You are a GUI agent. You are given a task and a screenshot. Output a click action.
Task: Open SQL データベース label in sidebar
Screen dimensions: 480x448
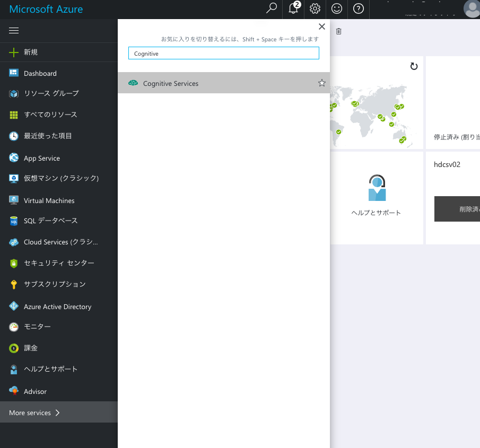51,221
